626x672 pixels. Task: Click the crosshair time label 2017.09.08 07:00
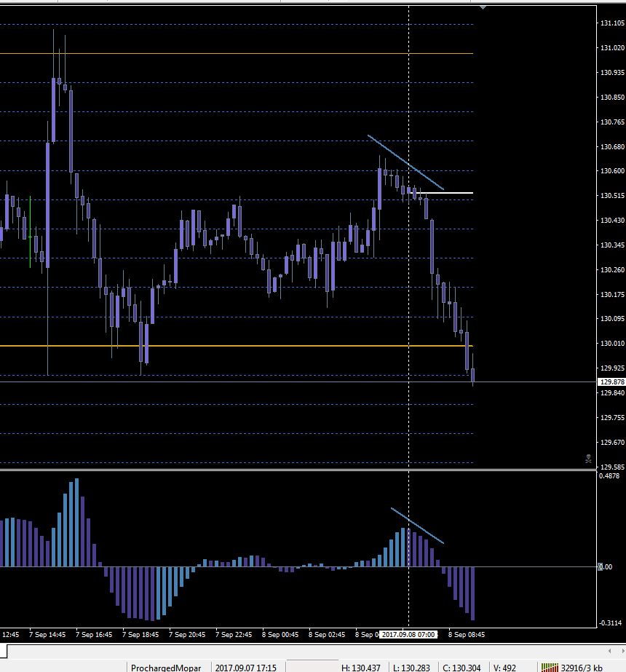[x=408, y=634]
